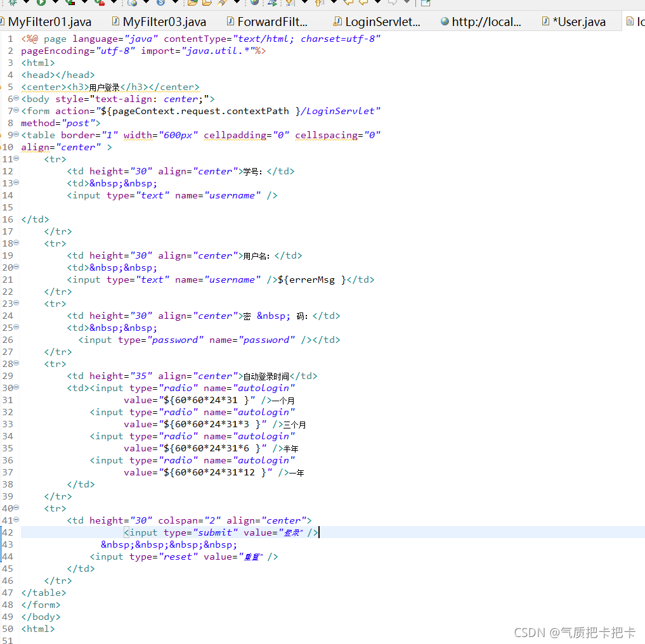Click '</form>' on line 48
The width and height of the screenshot is (645, 644).
click(41, 605)
